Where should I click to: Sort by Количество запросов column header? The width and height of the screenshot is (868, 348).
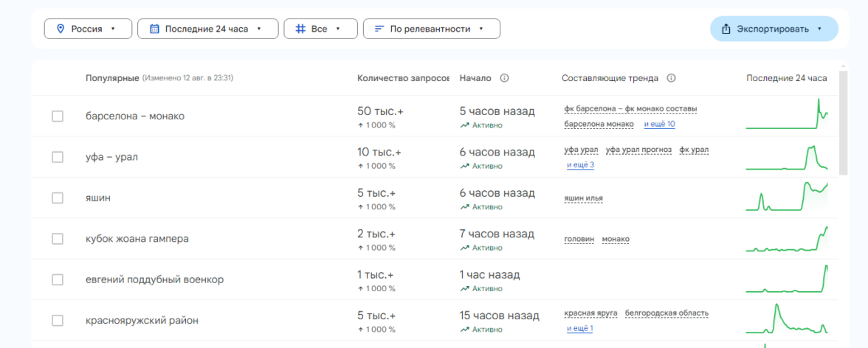coord(402,78)
